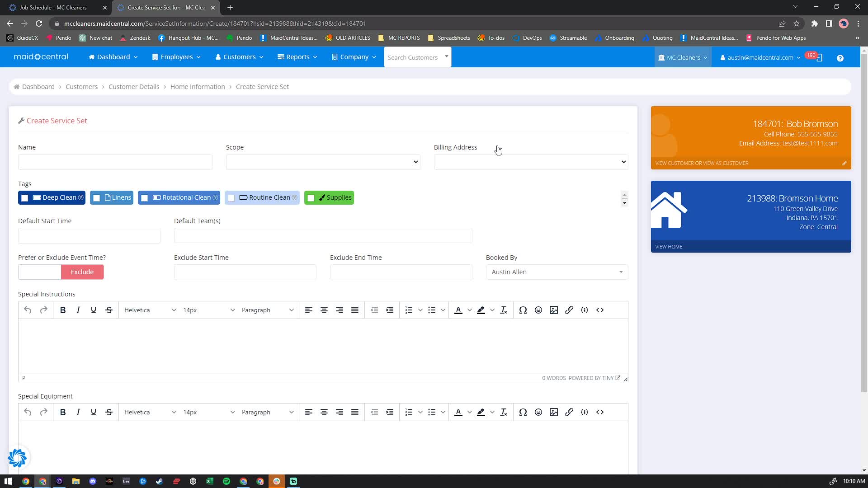Click VIEW HOME link on home card
Screen dimensions: 868x488
(x=669, y=247)
